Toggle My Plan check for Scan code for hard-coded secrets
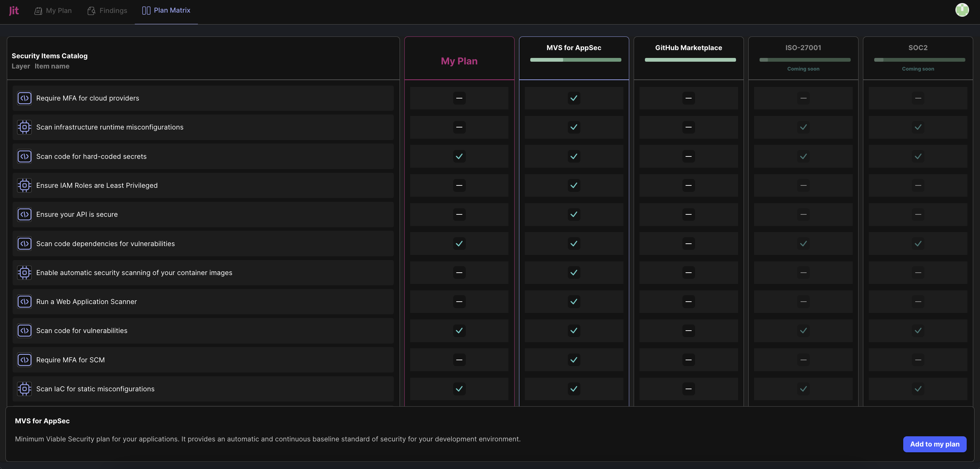 [459, 156]
